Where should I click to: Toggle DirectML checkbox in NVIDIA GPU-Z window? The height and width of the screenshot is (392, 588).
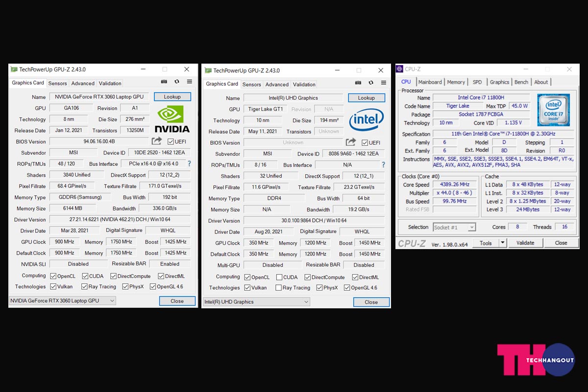tap(161, 276)
